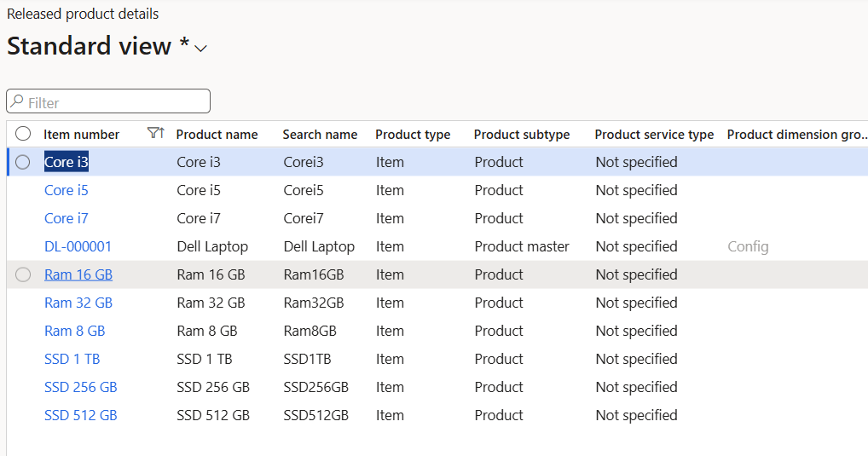This screenshot has height=456, width=868.
Task: Click the search magnifier icon in Filter box
Action: coord(16,102)
